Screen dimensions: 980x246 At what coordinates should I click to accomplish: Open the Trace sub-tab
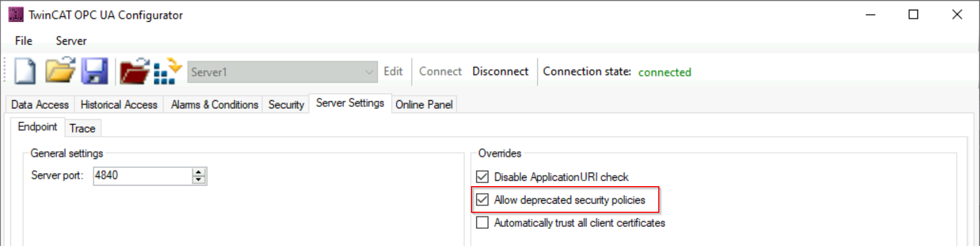coord(82,128)
